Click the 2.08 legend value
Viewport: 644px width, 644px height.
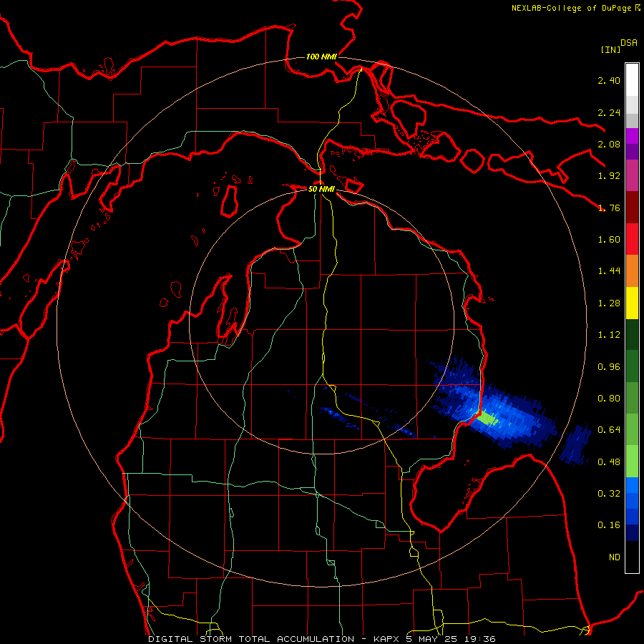click(x=609, y=144)
